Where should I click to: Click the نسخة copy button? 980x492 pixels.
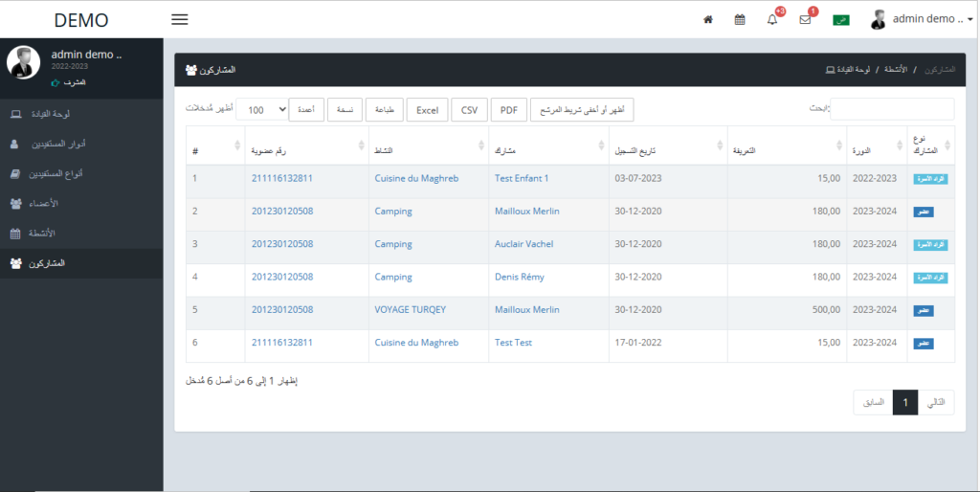[345, 109]
